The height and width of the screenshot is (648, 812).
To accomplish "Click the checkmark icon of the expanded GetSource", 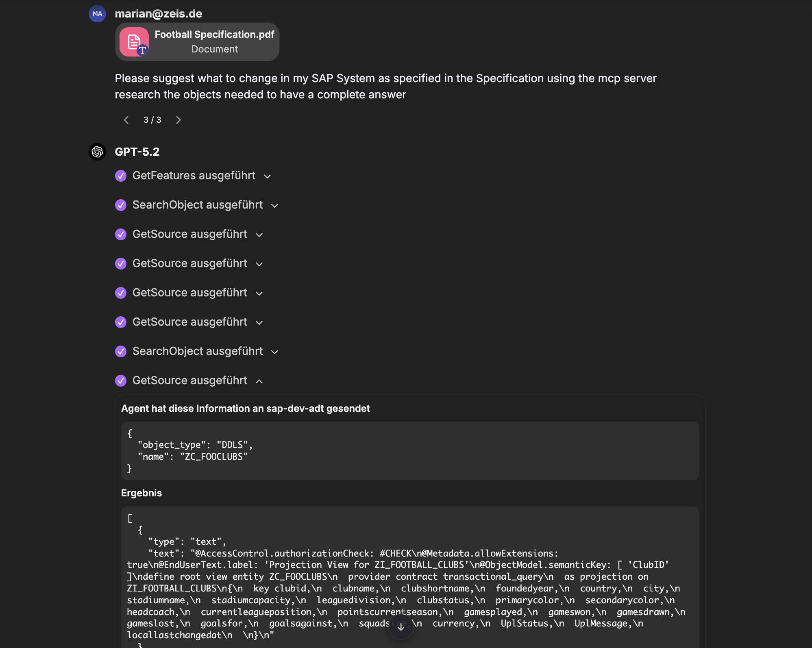I will (121, 381).
